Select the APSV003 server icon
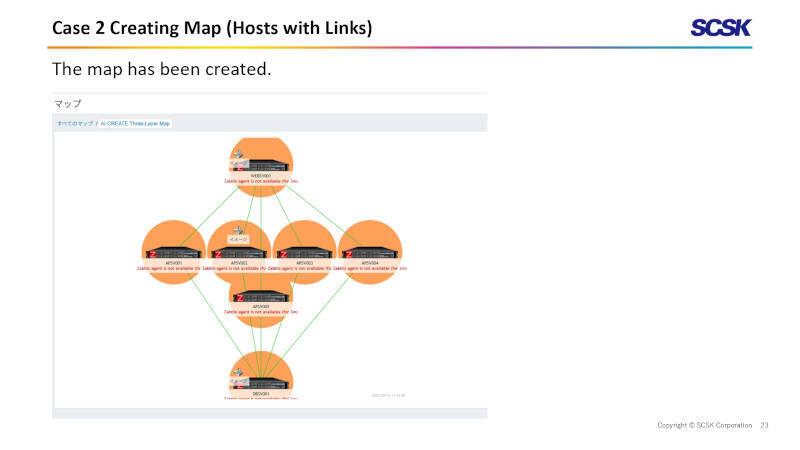Screen dimensions: 800x450 coord(304,253)
